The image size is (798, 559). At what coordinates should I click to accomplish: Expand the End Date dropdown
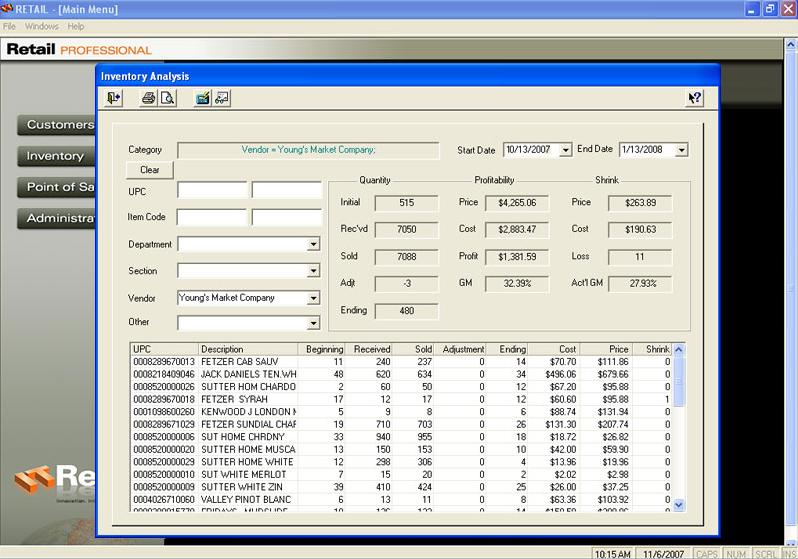[681, 150]
